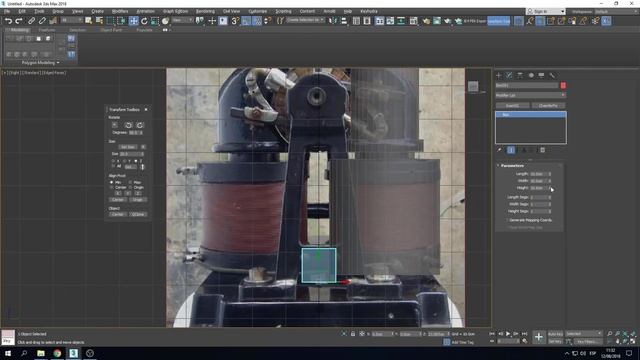Select the Max align pivot radio

tap(130, 182)
